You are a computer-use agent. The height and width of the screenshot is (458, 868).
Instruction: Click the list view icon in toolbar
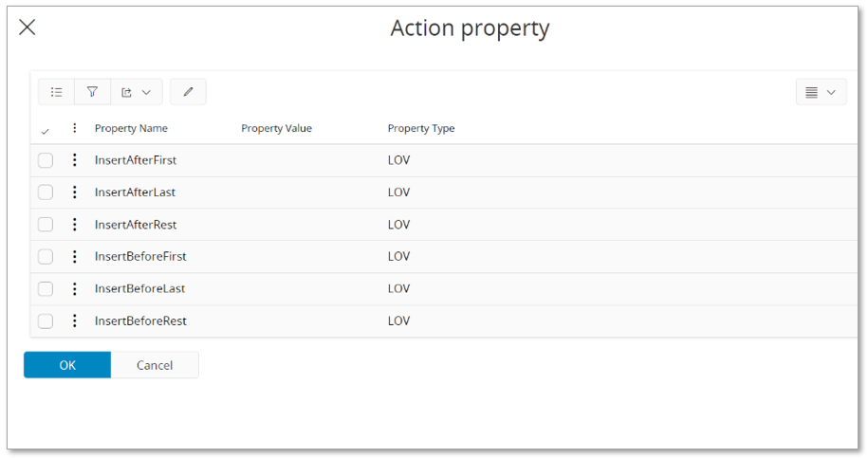coord(57,92)
